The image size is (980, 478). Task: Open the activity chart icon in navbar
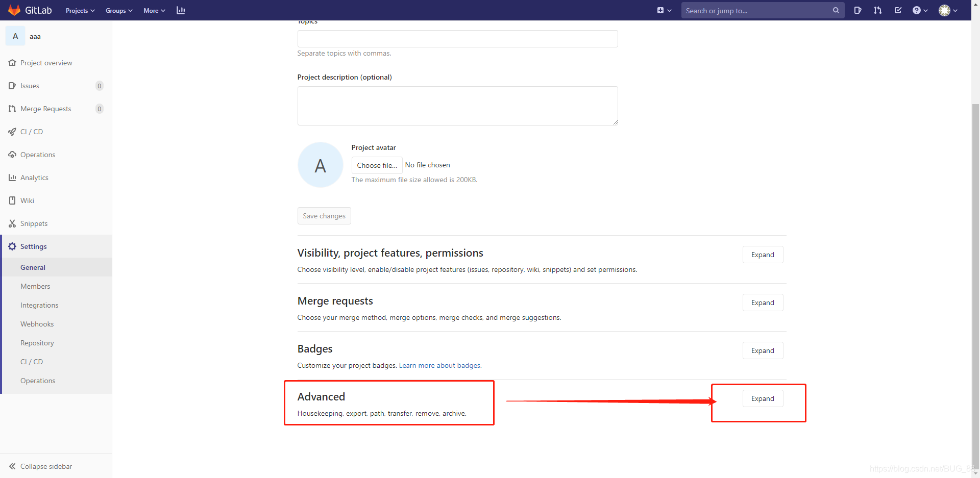click(181, 10)
